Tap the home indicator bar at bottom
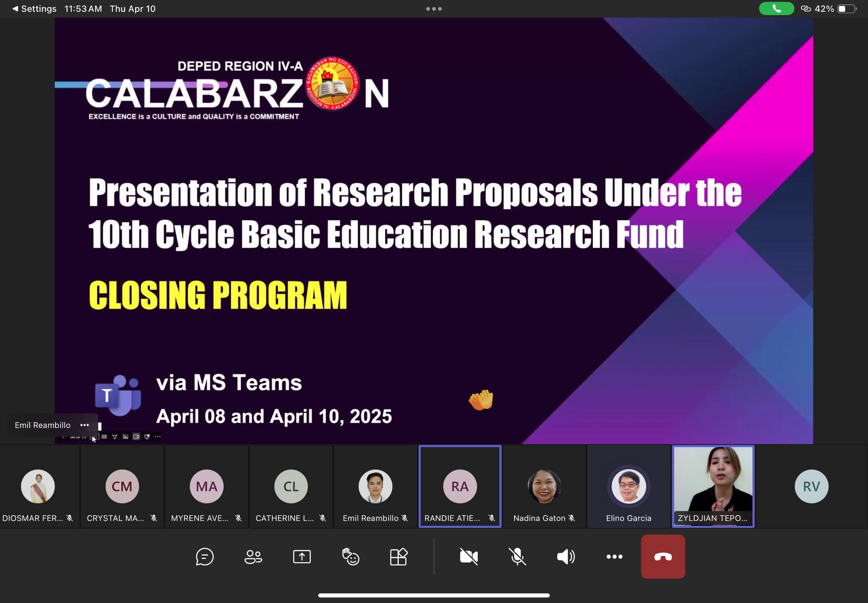This screenshot has width=868, height=603. (x=434, y=595)
